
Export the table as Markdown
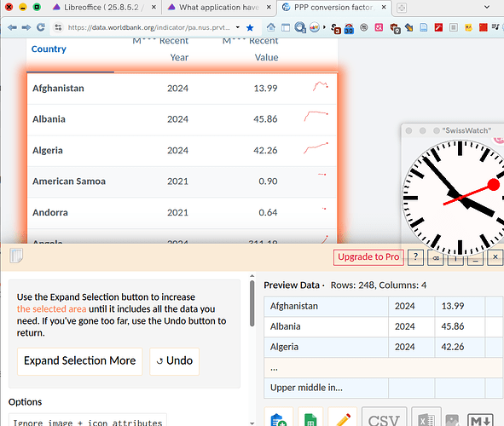point(480,418)
